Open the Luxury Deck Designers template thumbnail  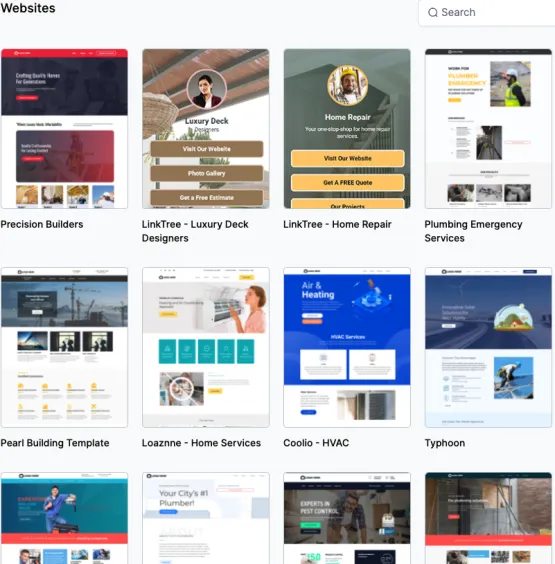(x=206, y=129)
